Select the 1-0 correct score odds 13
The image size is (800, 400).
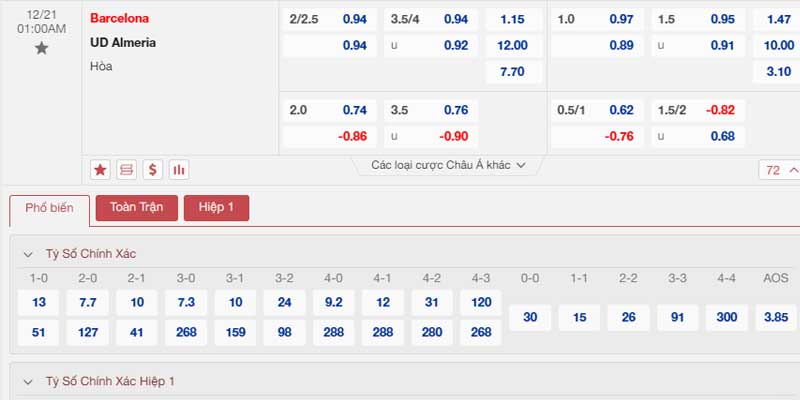(x=38, y=303)
